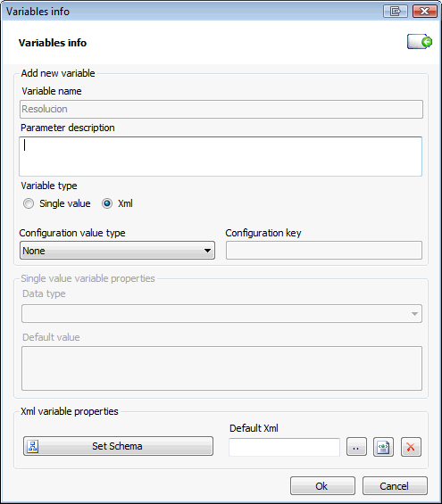The image size is (442, 504).
Task: Expand the Data type combo box
Action: pos(221,314)
